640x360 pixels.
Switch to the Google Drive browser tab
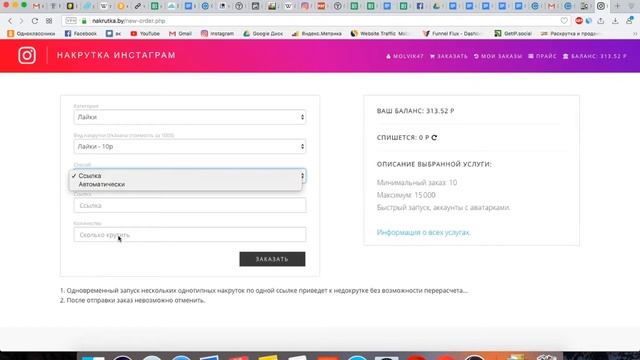click(436, 6)
